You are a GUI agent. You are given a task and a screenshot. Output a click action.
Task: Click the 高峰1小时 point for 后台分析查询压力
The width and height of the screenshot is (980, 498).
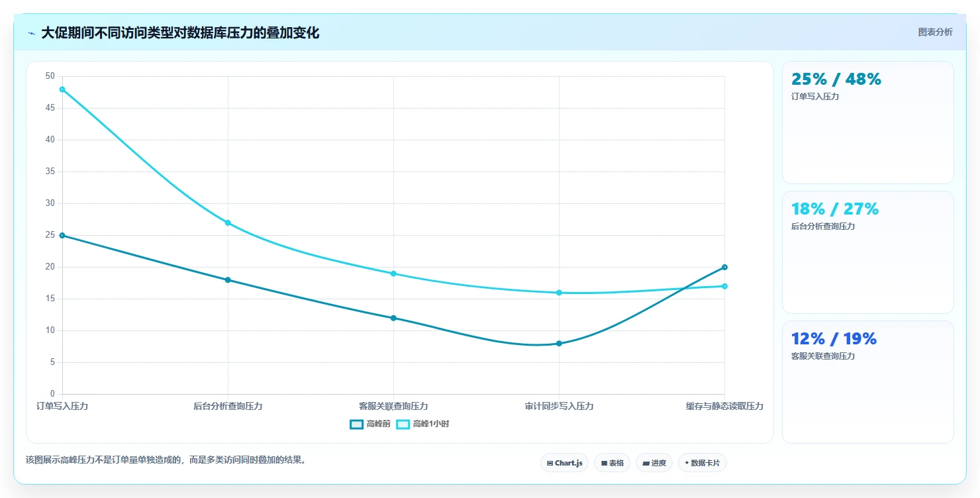click(228, 223)
